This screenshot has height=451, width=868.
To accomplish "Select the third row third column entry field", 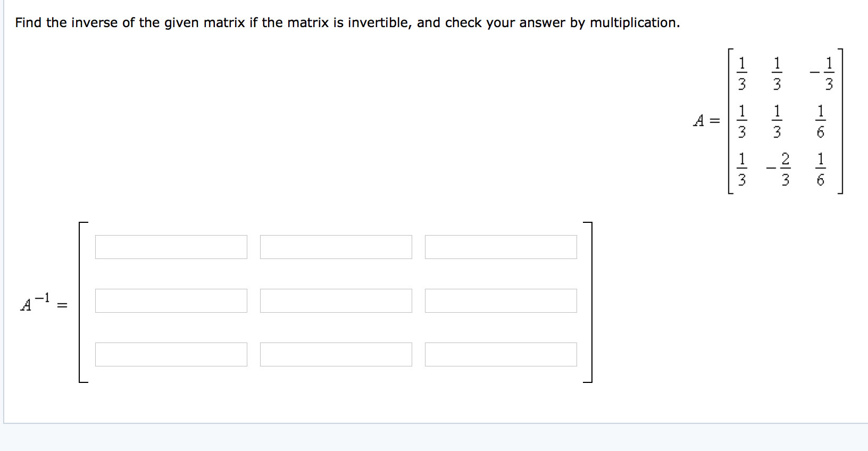I will click(500, 355).
